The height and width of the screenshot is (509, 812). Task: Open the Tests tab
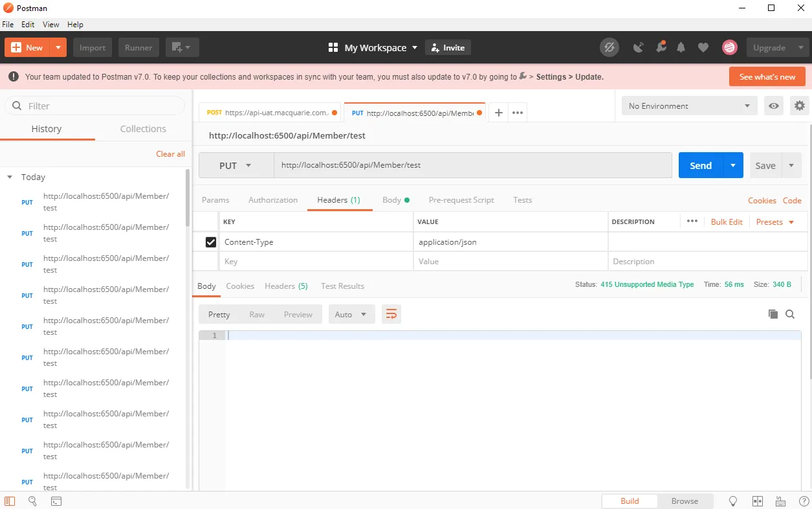(x=523, y=200)
